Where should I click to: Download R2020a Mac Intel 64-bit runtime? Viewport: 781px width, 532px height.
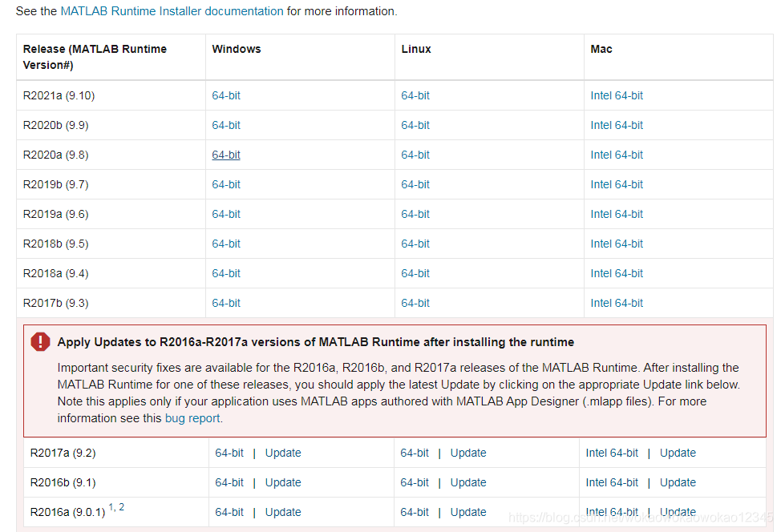pyautogui.click(x=617, y=155)
